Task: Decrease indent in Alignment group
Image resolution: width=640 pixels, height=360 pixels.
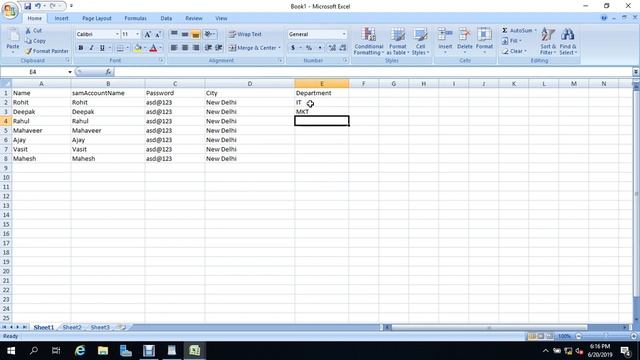Action: point(208,48)
